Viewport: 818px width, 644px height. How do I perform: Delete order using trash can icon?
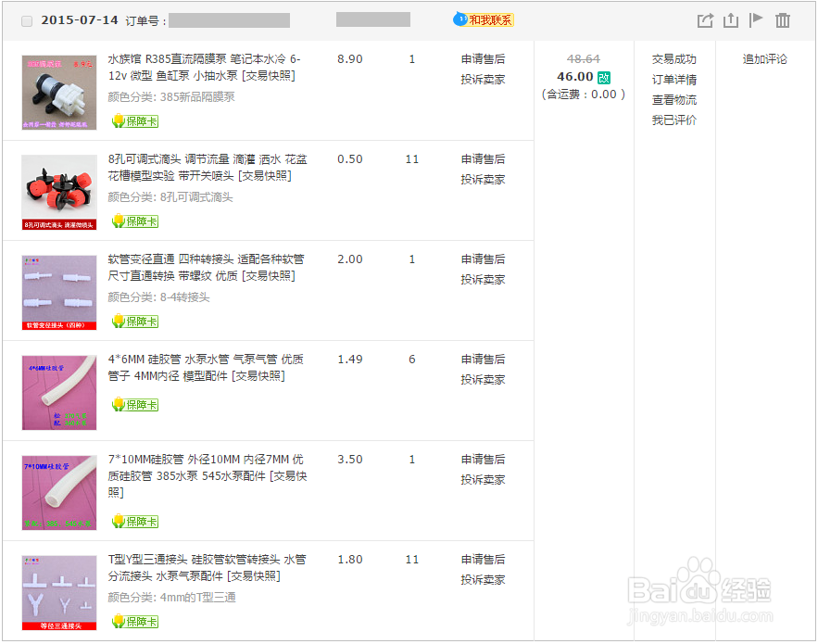[783, 20]
